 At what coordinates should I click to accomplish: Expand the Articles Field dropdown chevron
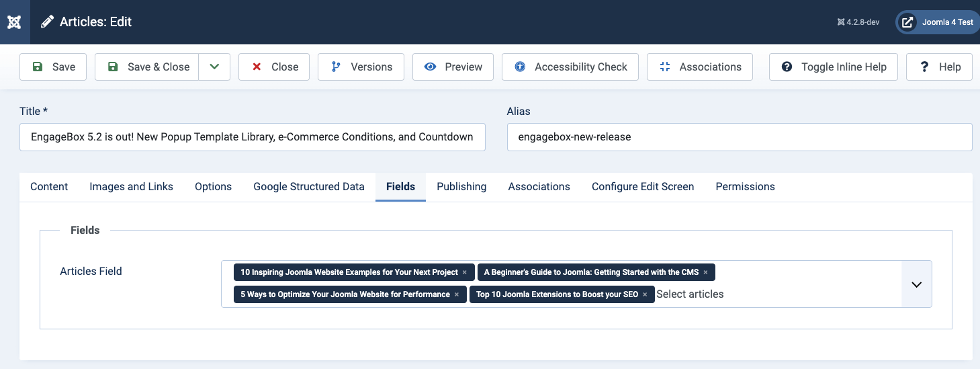[917, 284]
